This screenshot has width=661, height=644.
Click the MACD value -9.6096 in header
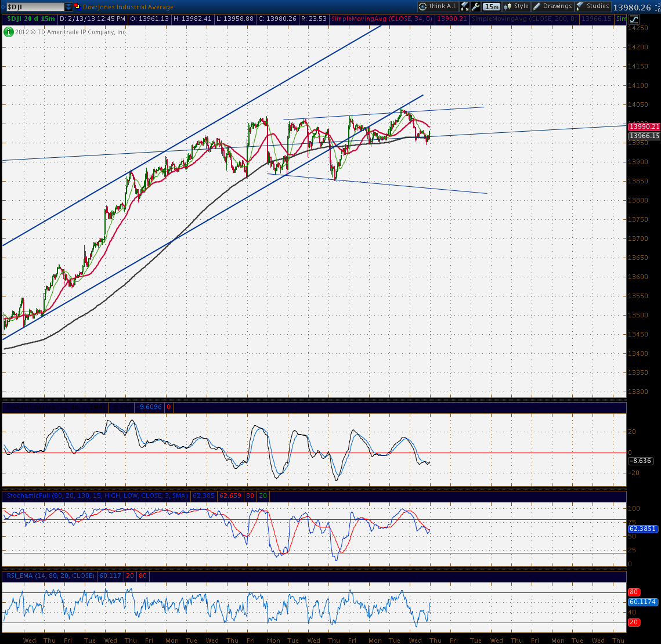click(150, 407)
